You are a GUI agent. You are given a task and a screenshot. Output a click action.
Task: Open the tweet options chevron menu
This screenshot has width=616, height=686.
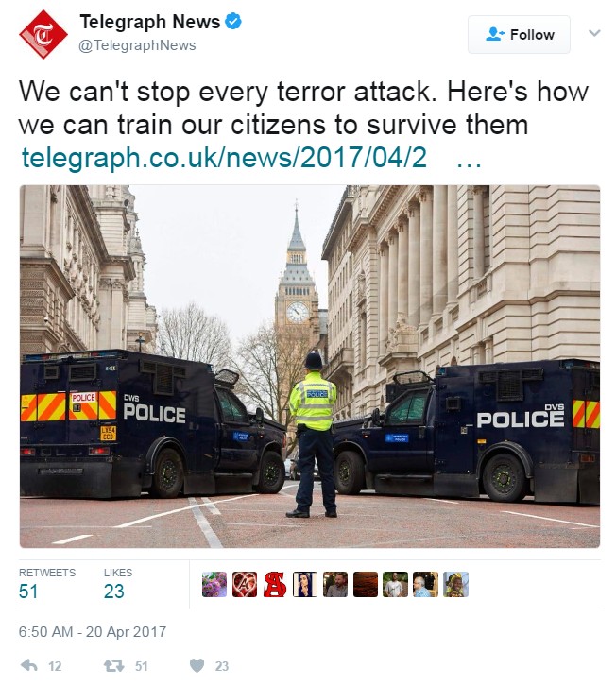click(x=594, y=33)
